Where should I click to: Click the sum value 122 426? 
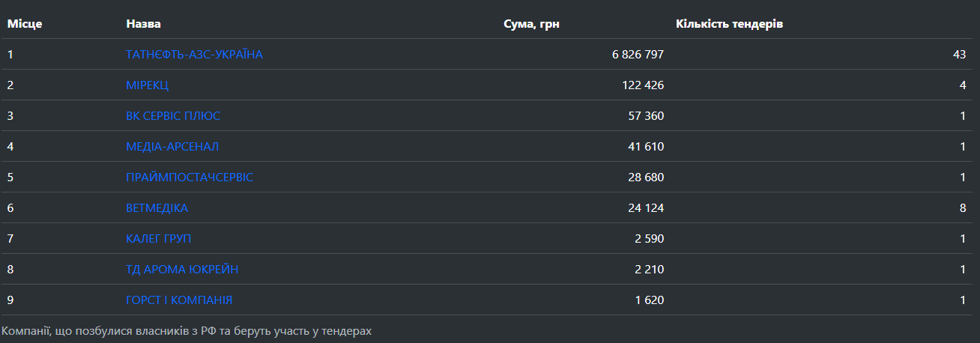point(643,85)
